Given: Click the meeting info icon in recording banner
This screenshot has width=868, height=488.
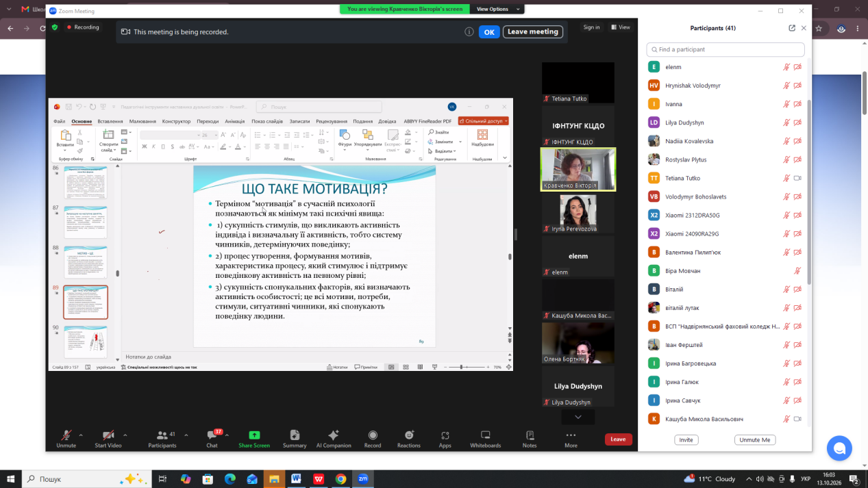Looking at the screenshot, I should pyautogui.click(x=469, y=31).
